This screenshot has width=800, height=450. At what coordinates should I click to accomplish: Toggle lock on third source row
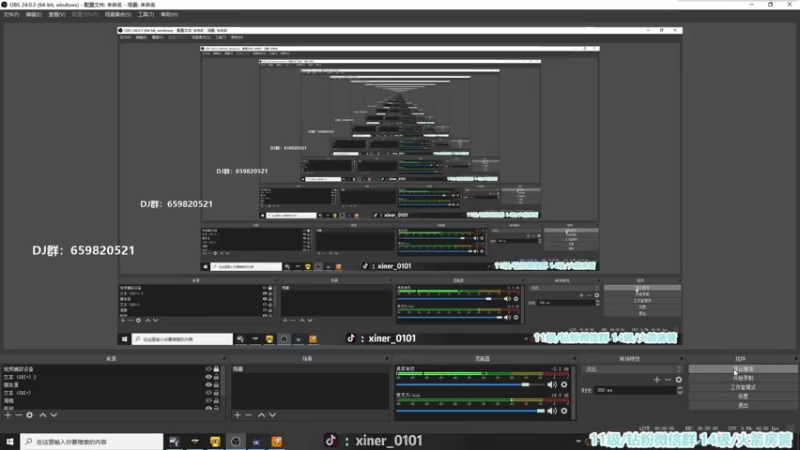pos(216,385)
